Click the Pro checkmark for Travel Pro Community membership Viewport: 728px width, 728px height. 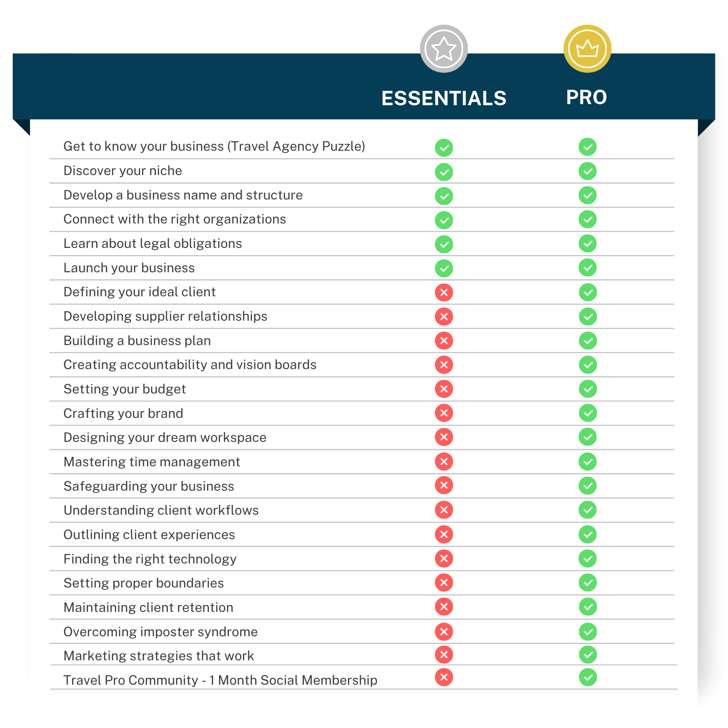coord(587,677)
